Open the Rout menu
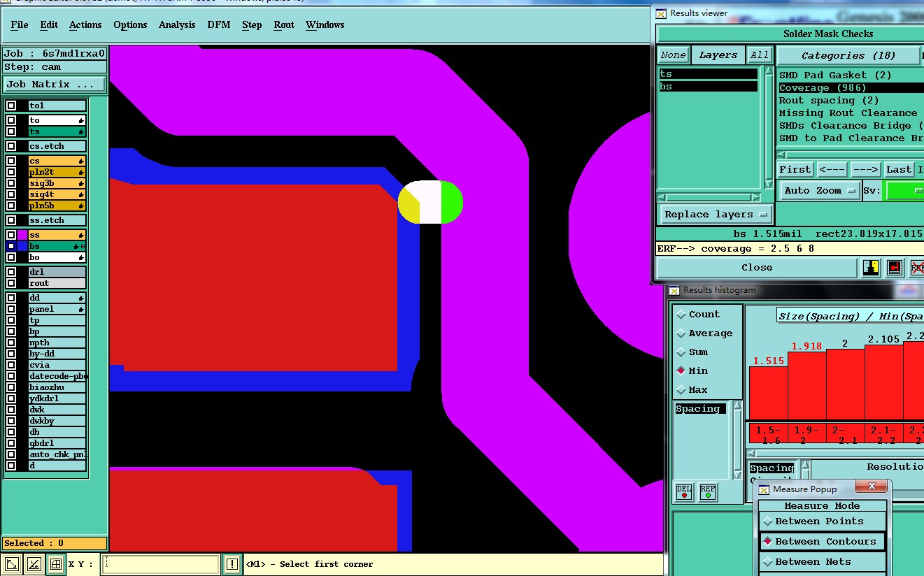The image size is (924, 576). click(284, 25)
